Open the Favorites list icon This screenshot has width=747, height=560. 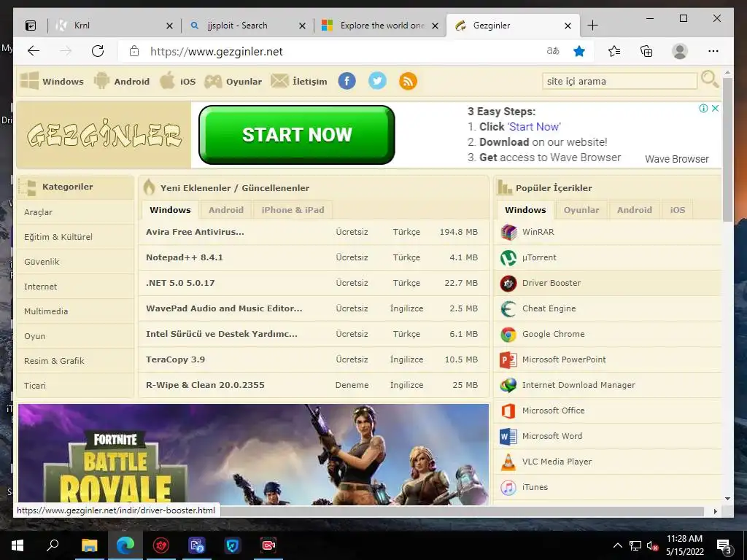[x=614, y=51]
